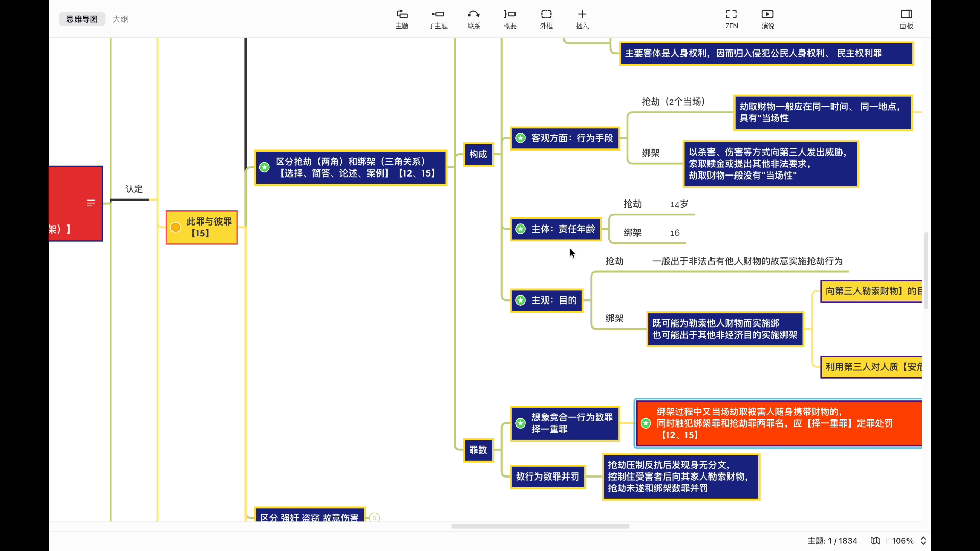Click the 联系 (Relationship) toolbar icon
This screenshot has width=980, height=551.
[474, 19]
